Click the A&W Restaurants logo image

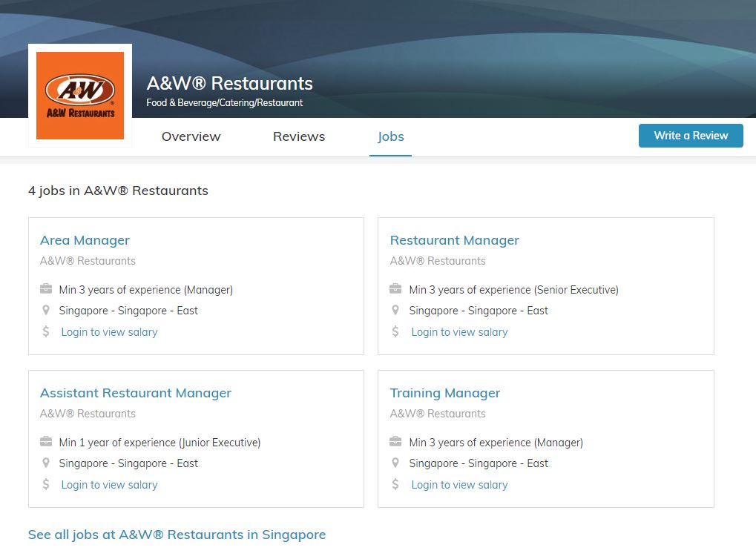click(80, 95)
